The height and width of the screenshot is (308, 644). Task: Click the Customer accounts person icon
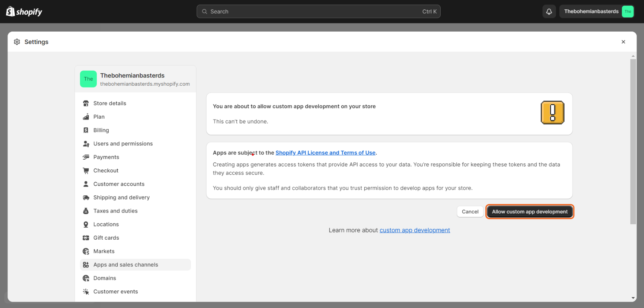pos(86,184)
